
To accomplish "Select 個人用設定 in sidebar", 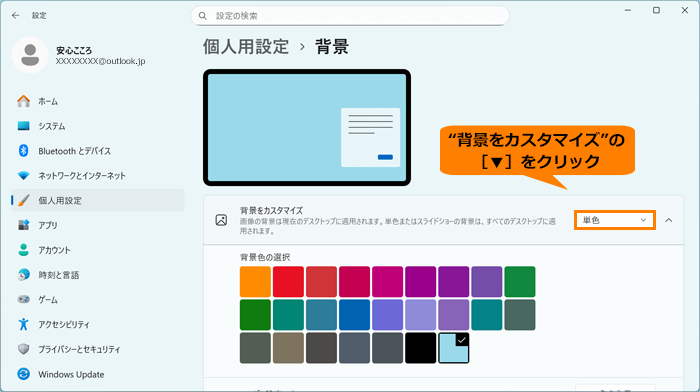I will pos(98,200).
